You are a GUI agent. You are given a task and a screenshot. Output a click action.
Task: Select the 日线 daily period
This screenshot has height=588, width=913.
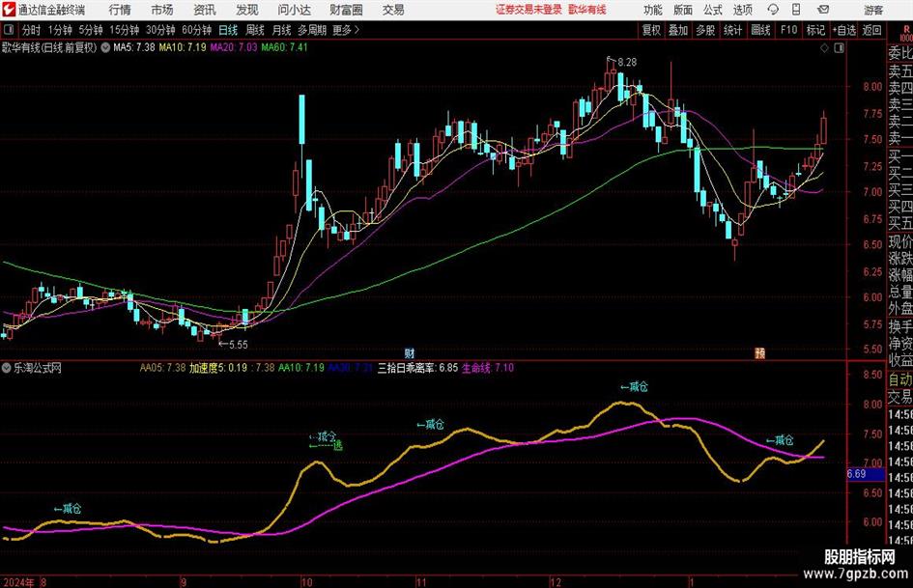[228, 30]
